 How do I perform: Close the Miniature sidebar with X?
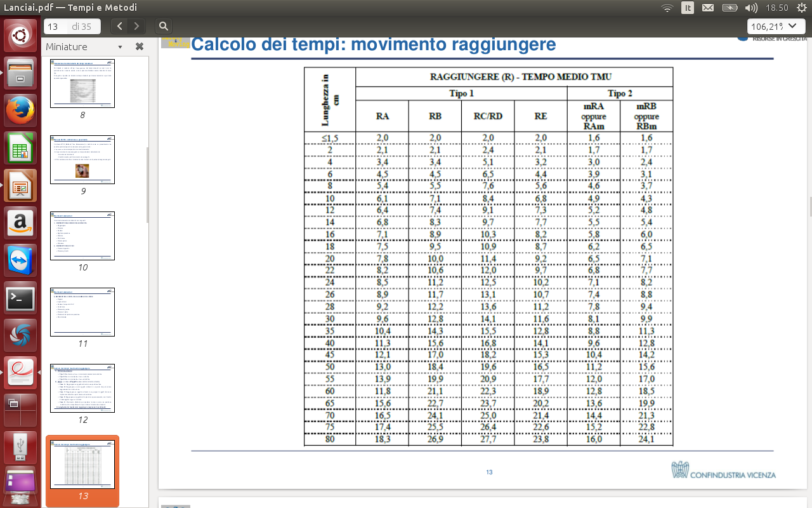140,46
